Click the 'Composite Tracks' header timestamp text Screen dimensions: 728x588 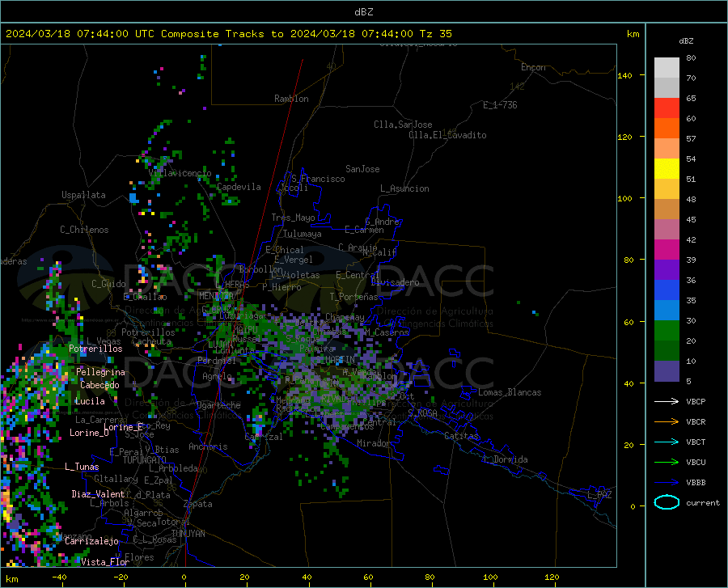click(229, 34)
